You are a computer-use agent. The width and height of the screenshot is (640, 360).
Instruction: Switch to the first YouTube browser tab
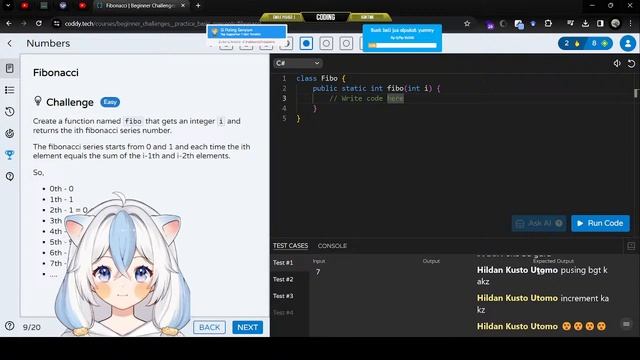tap(25, 6)
